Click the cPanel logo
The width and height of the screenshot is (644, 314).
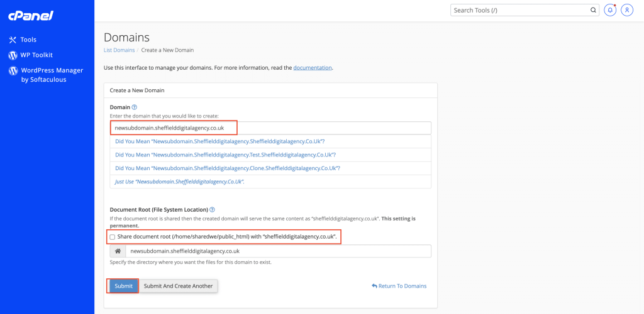tap(30, 16)
